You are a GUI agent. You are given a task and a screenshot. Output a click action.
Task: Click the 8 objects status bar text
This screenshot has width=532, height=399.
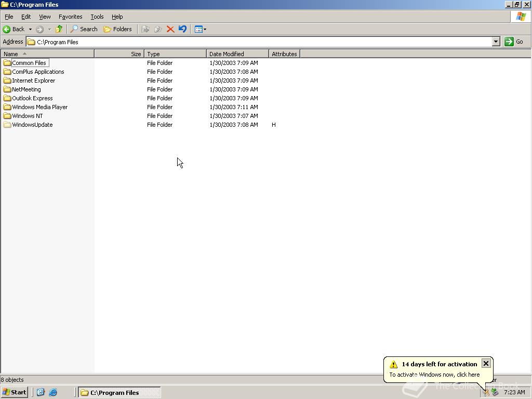pos(12,380)
